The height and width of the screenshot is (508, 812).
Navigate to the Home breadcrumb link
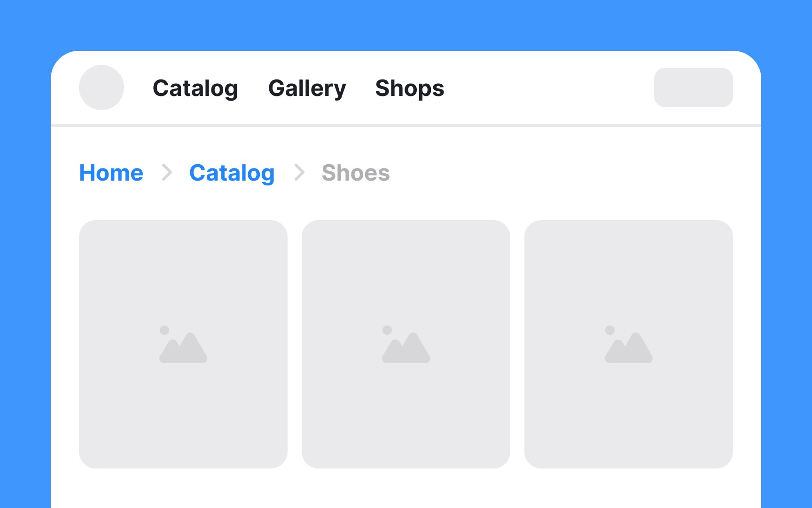(111, 173)
